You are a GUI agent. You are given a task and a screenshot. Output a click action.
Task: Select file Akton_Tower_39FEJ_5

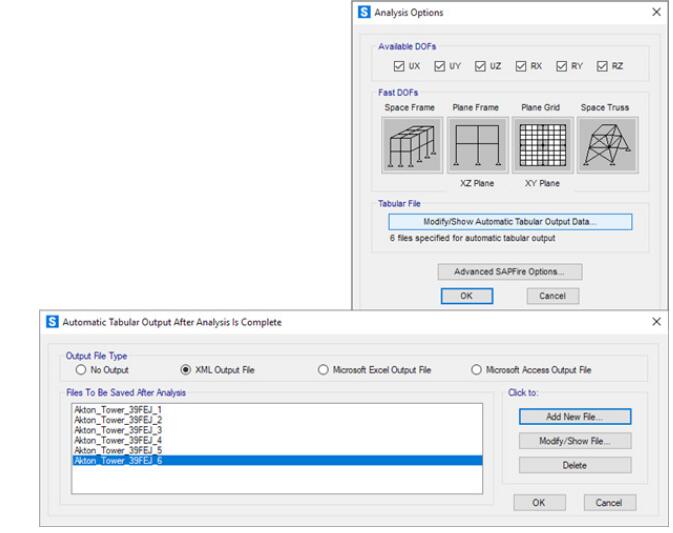coord(277,451)
